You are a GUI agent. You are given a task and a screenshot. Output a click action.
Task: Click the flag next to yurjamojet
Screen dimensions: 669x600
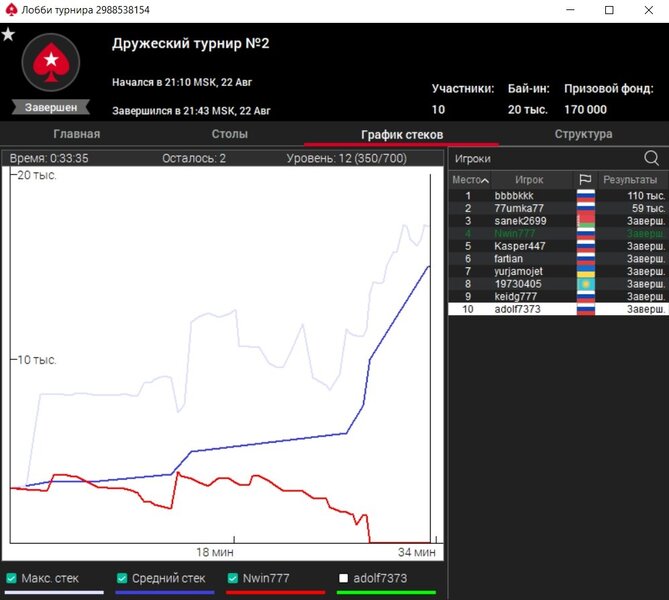pos(585,271)
